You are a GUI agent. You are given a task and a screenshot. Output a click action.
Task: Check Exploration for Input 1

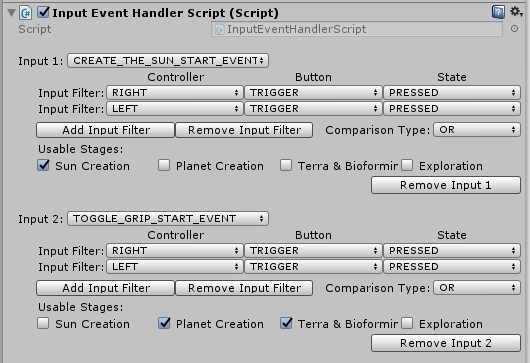407,166
